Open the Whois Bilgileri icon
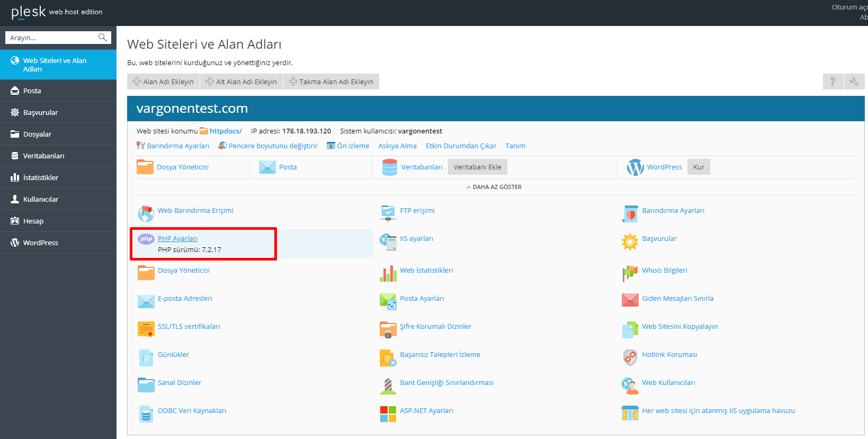Screen dimensions: 868x439 tap(630, 273)
